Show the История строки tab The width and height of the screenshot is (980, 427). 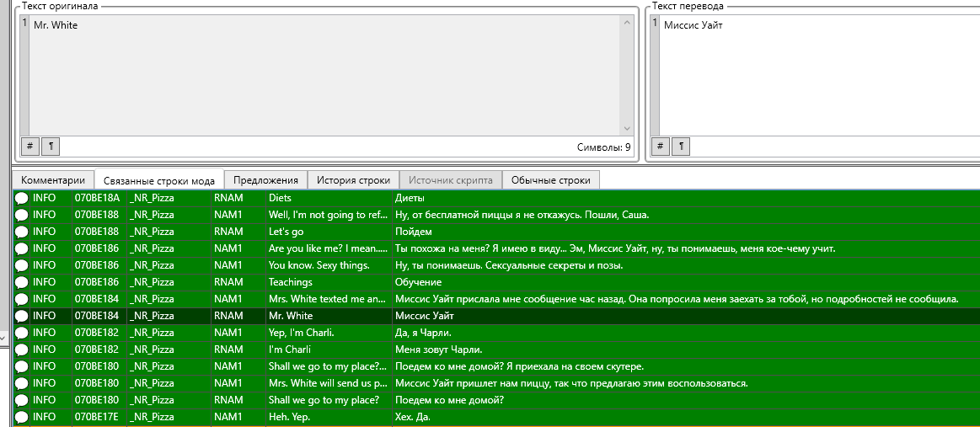coord(354,179)
